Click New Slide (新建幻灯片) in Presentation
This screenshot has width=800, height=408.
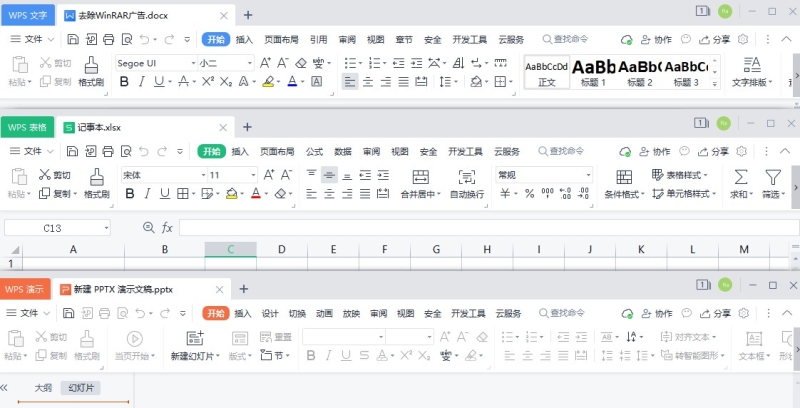(x=195, y=345)
